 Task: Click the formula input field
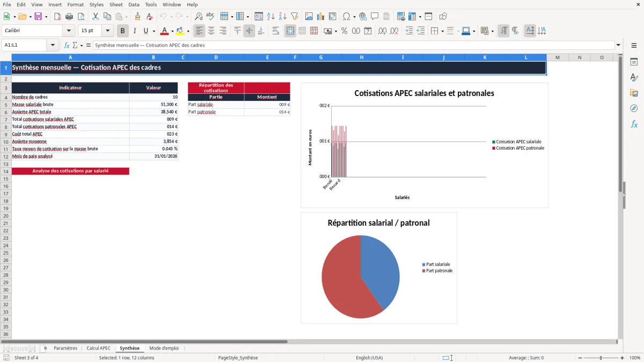click(353, 46)
